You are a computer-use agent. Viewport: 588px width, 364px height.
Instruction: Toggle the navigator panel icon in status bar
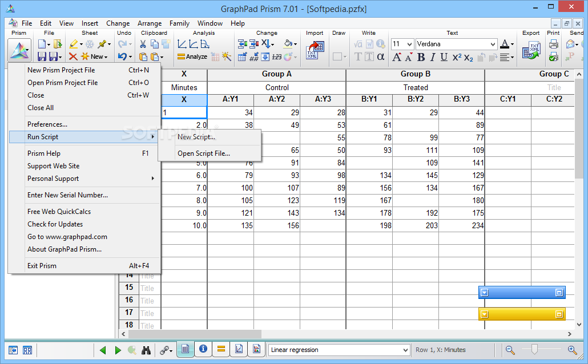click(x=13, y=350)
